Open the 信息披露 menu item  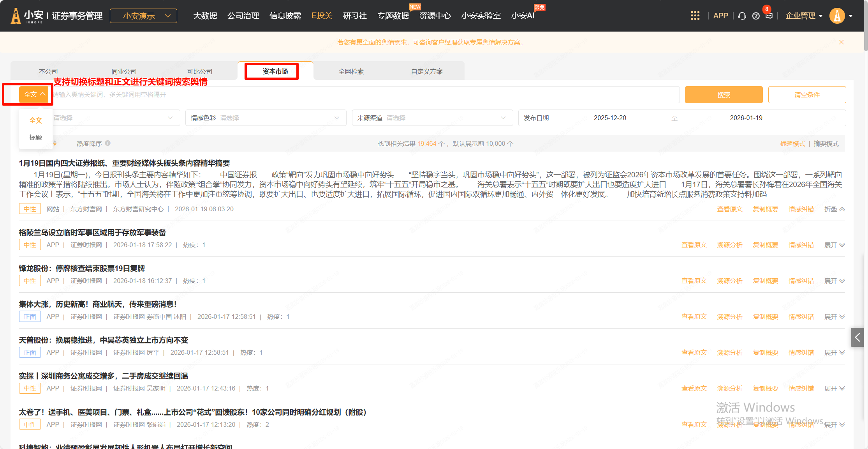coord(285,16)
